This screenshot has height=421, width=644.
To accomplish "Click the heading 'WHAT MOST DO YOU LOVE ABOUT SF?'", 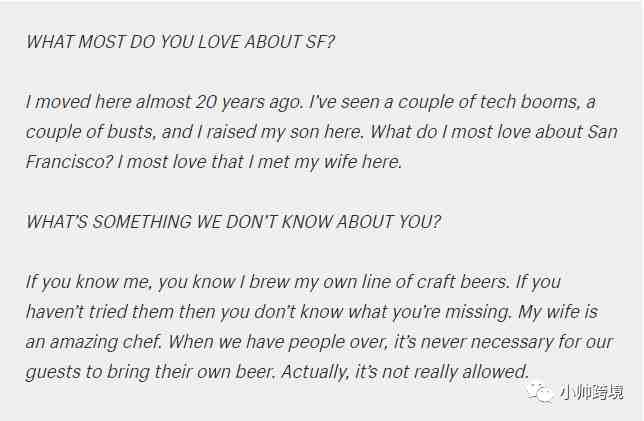I will click(180, 42).
